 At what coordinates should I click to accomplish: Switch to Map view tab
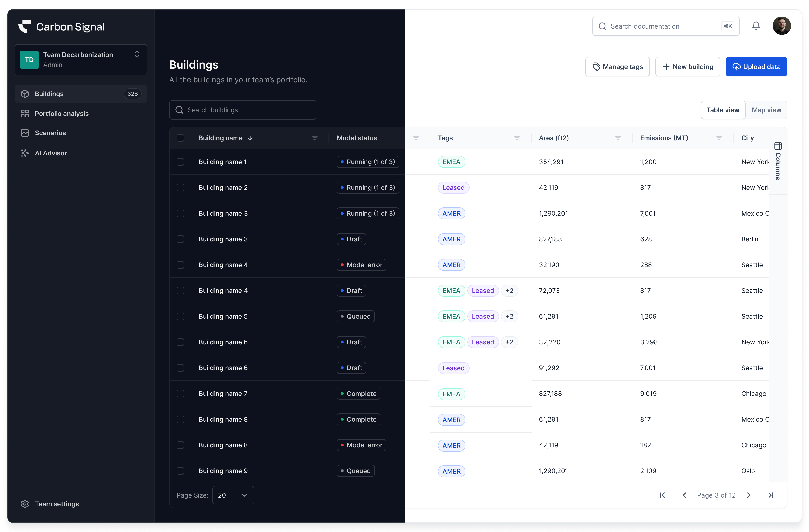coord(766,110)
